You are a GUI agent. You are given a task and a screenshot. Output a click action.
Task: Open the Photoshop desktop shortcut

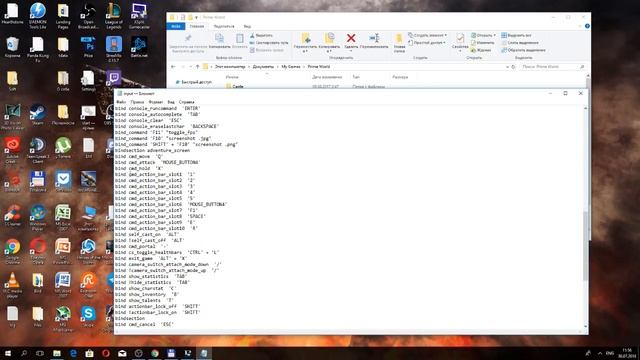click(88, 47)
